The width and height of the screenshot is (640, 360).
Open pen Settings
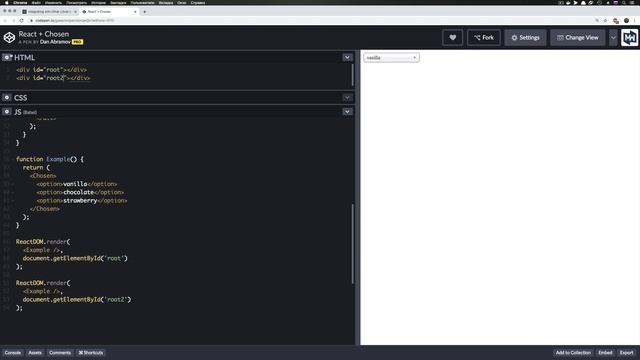(525, 38)
